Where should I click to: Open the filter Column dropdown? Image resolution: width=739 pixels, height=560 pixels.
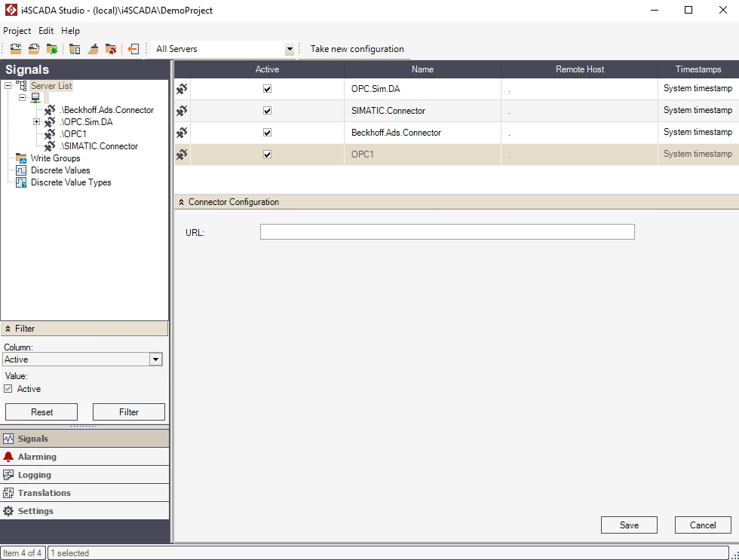coord(155,360)
